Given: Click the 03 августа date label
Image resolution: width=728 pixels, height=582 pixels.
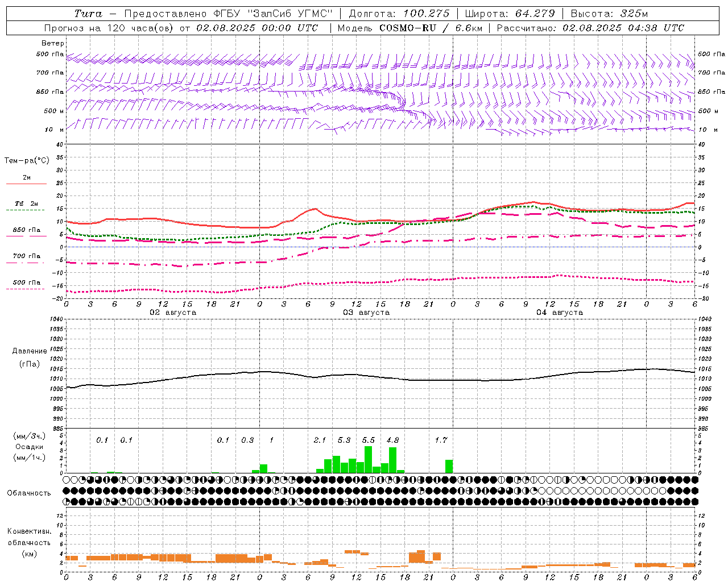Looking at the screenshot, I should click(366, 313).
